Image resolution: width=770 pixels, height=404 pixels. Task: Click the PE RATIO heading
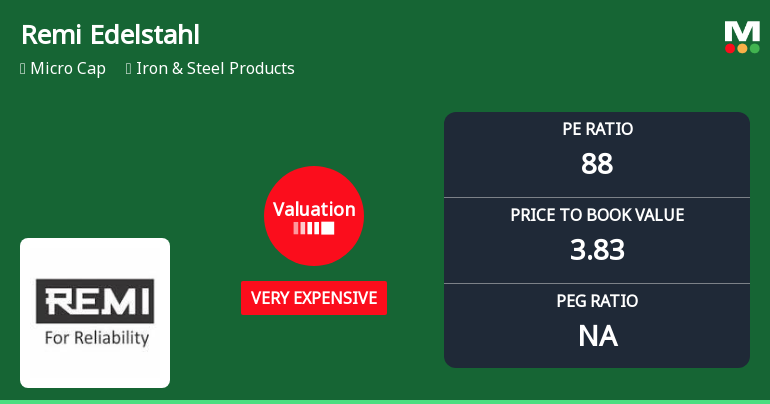point(597,129)
